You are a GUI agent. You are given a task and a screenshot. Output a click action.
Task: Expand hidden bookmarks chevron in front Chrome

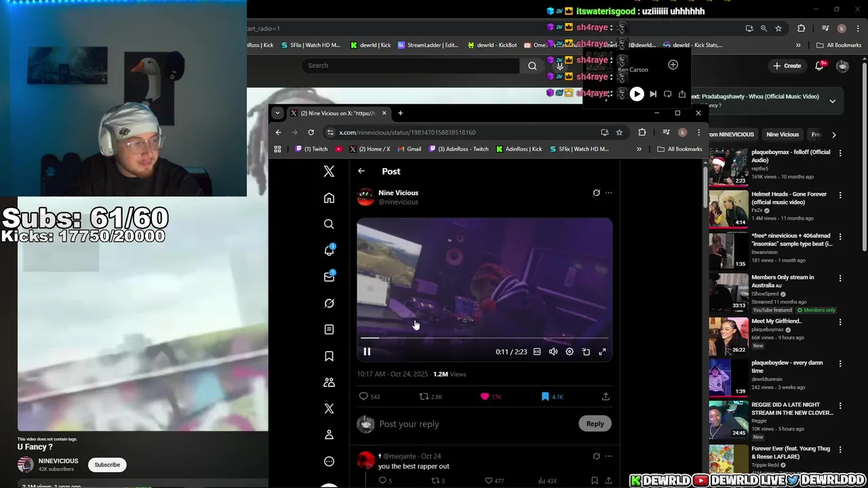click(x=639, y=149)
